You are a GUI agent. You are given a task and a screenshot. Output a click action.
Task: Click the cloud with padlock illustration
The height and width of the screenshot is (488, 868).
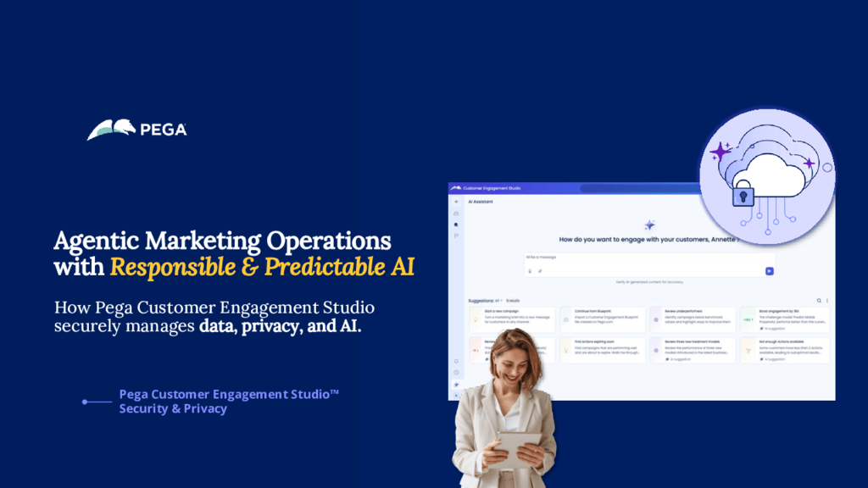pos(767,177)
